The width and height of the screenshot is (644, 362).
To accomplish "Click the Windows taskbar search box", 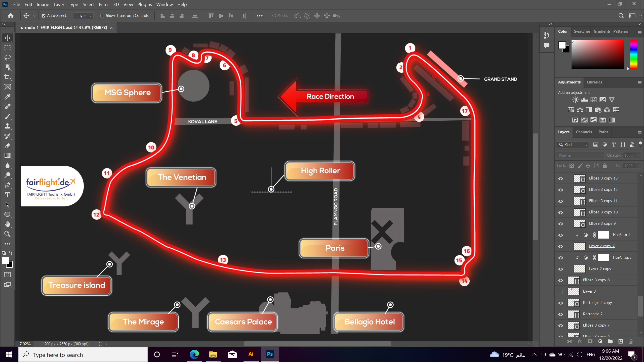I will click(x=83, y=355).
